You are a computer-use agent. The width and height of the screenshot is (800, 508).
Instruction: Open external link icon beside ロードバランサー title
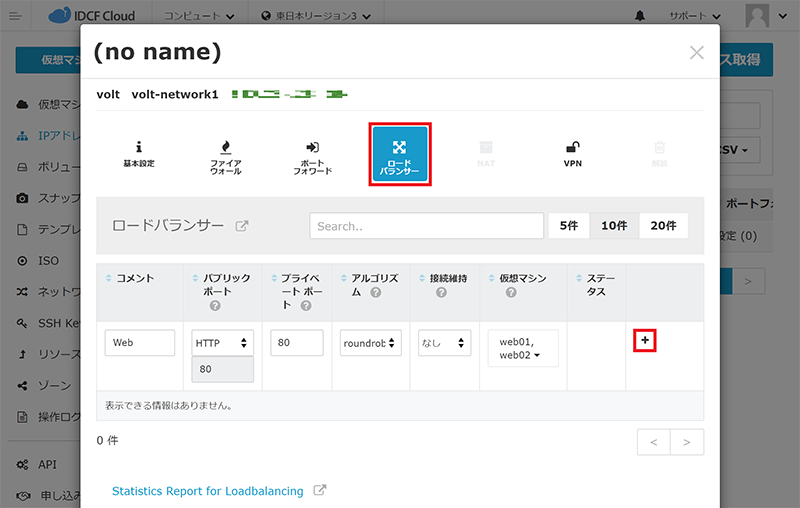(241, 226)
